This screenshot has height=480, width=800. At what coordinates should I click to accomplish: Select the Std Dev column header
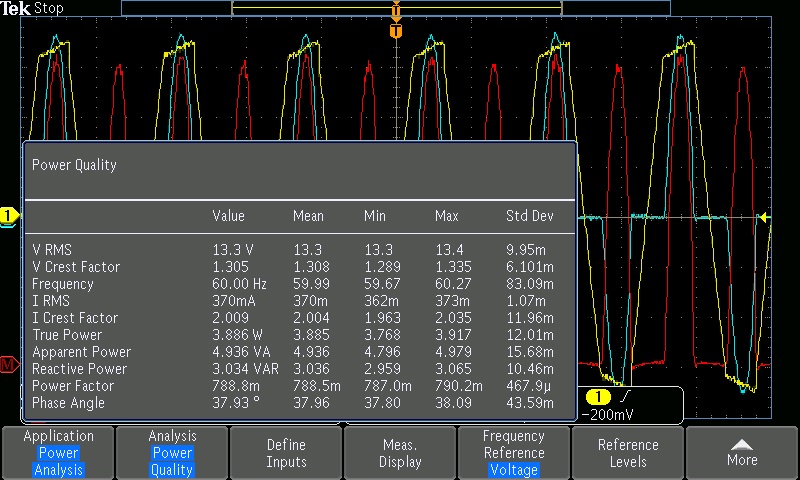coord(529,216)
